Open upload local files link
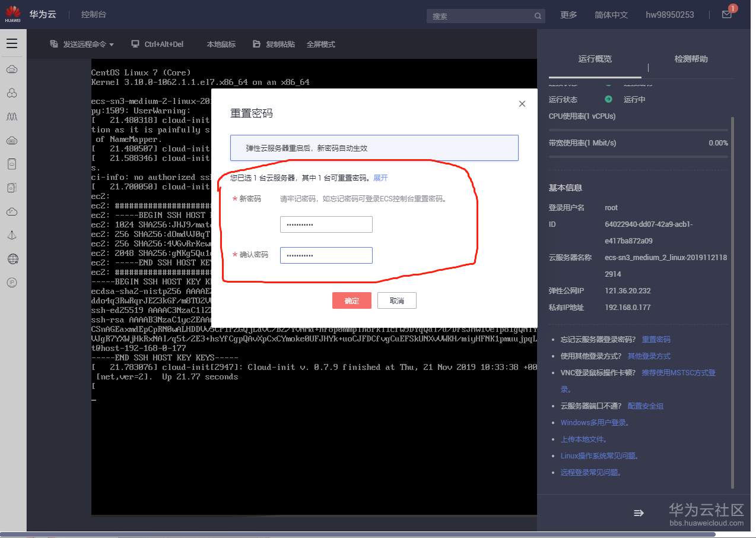Image resolution: width=756 pixels, height=538 pixels. point(584,439)
